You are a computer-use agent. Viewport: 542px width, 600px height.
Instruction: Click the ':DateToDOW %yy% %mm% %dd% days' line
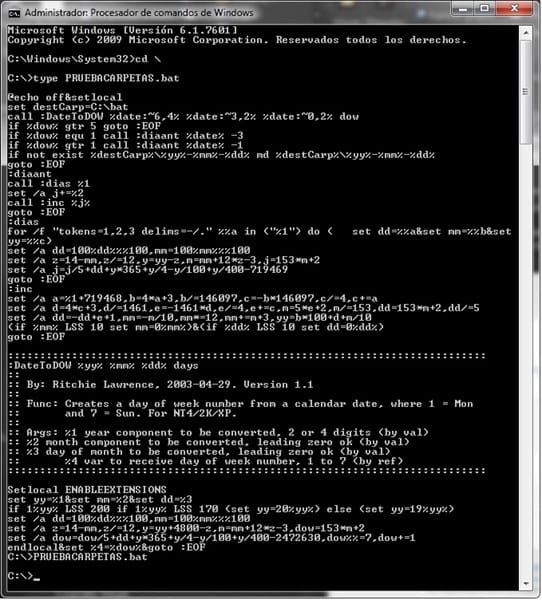tap(103, 365)
